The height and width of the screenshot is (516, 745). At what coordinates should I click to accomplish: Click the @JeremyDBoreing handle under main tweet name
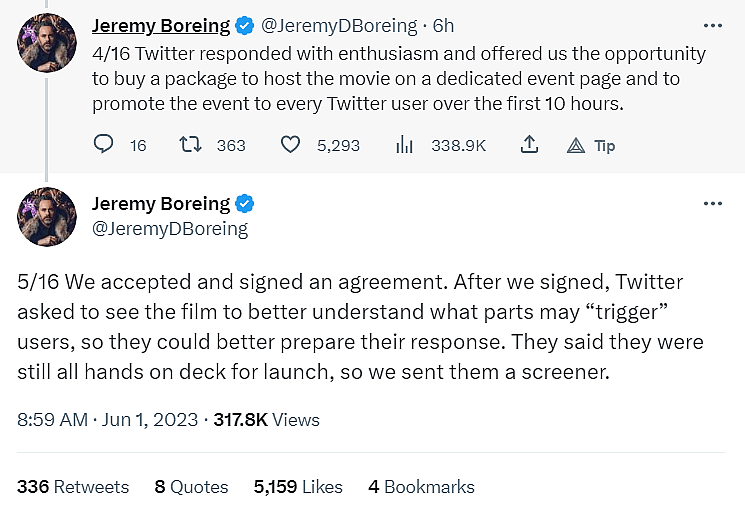click(170, 229)
